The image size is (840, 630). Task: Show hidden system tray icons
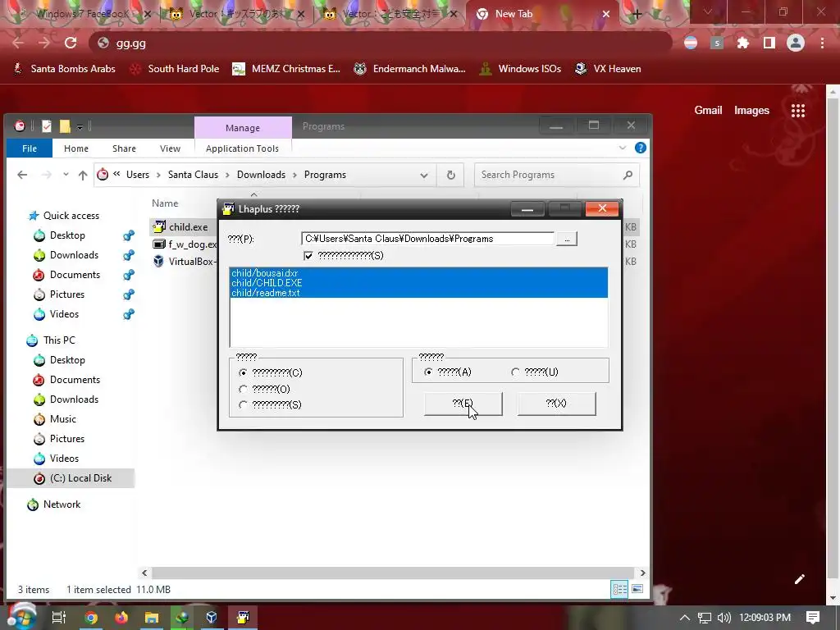(685, 618)
